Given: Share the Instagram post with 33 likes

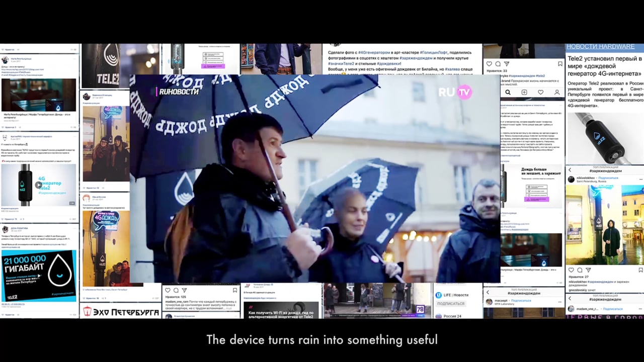Looking at the screenshot, I should [x=506, y=64].
